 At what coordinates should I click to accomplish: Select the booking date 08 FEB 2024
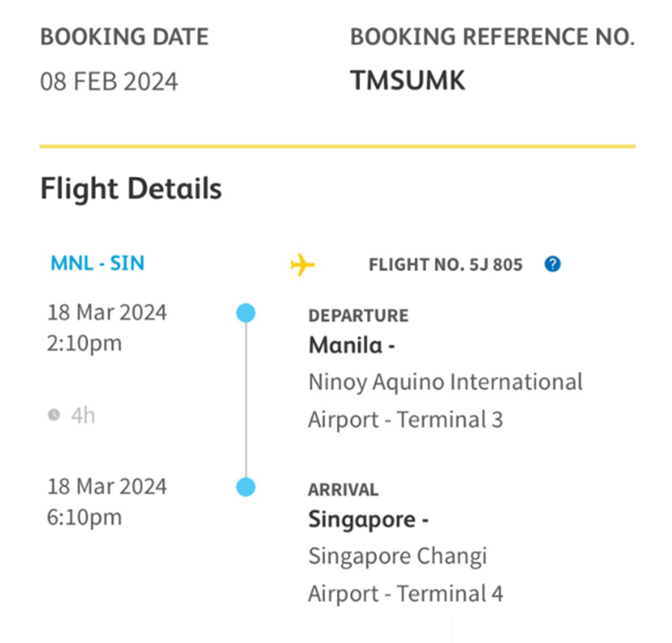click(109, 82)
